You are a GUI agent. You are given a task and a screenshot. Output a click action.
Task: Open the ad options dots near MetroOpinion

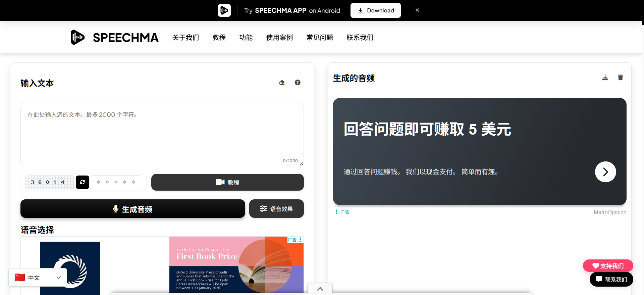[336, 212]
